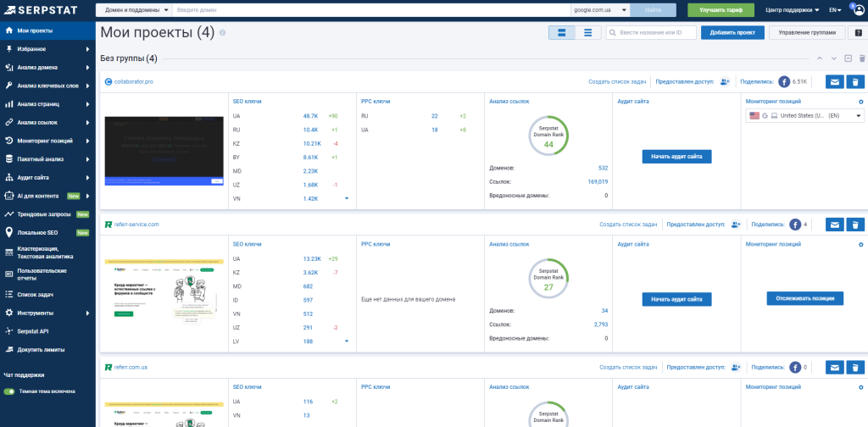Toggle the dark theme switch
The image size is (868, 427).
tap(9, 391)
